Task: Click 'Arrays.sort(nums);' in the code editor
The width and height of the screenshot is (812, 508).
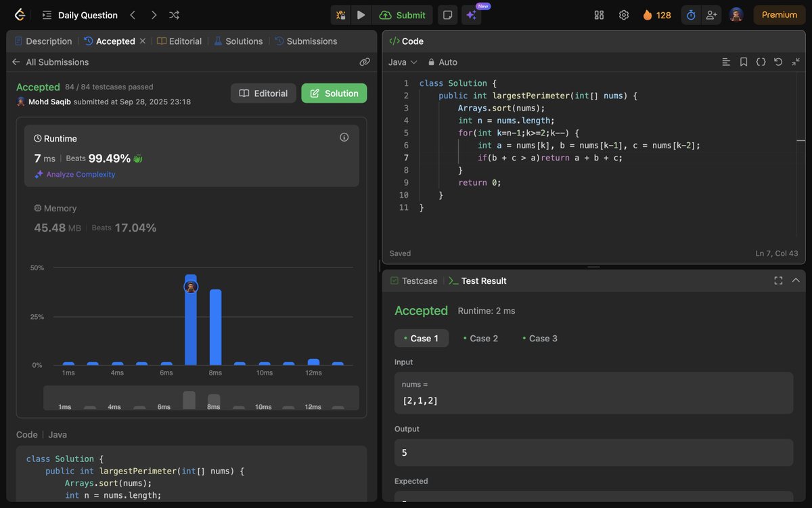Action: click(x=501, y=108)
